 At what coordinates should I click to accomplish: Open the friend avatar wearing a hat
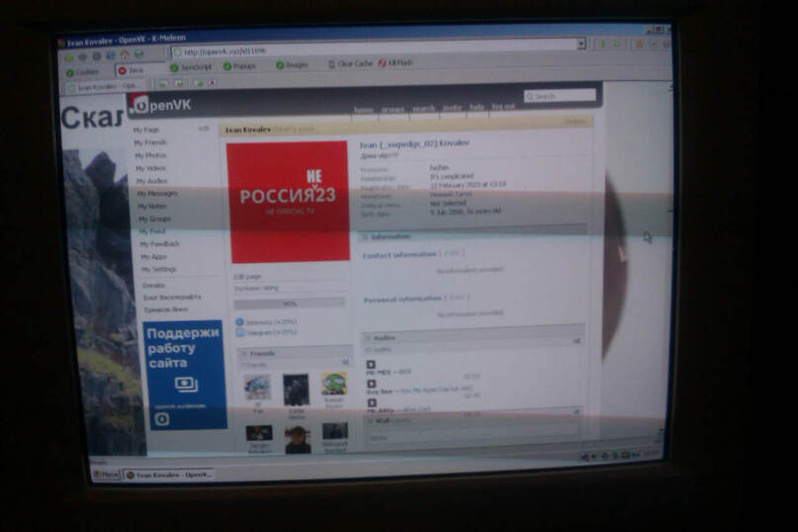click(298, 440)
